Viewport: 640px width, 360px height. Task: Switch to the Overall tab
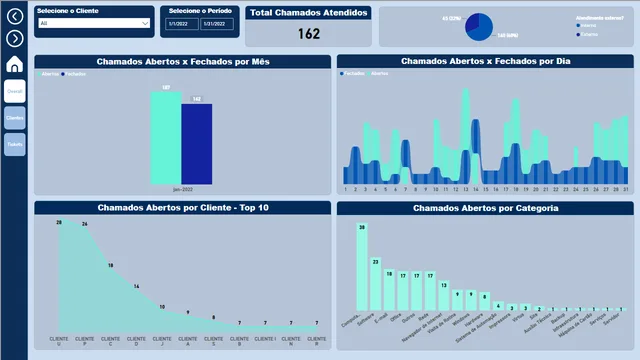(x=15, y=91)
